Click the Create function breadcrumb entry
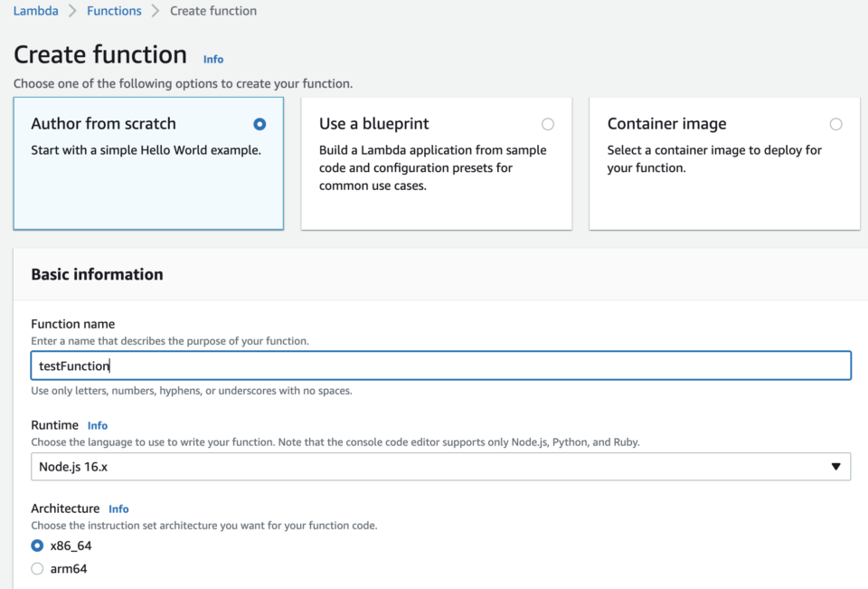This screenshot has height=589, width=868. 212,10
